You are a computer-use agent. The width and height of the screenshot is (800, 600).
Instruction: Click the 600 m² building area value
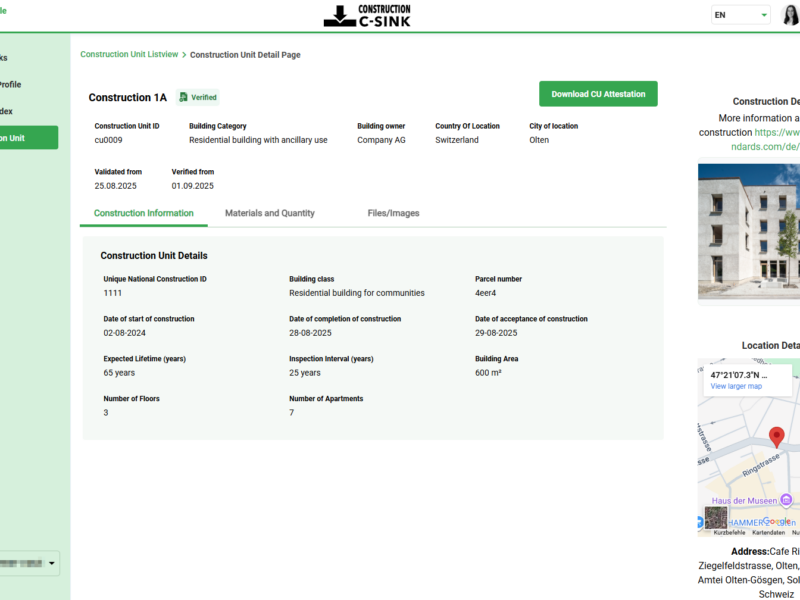point(488,372)
